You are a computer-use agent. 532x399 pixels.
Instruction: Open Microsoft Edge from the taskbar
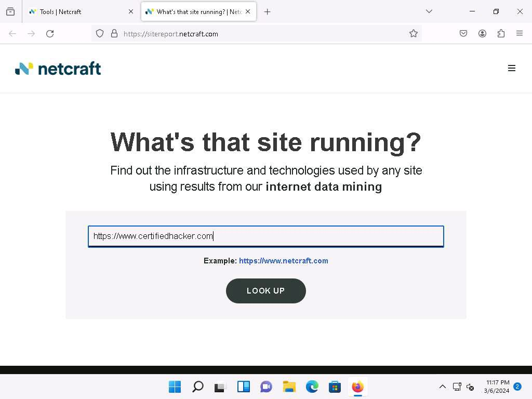pos(312,387)
